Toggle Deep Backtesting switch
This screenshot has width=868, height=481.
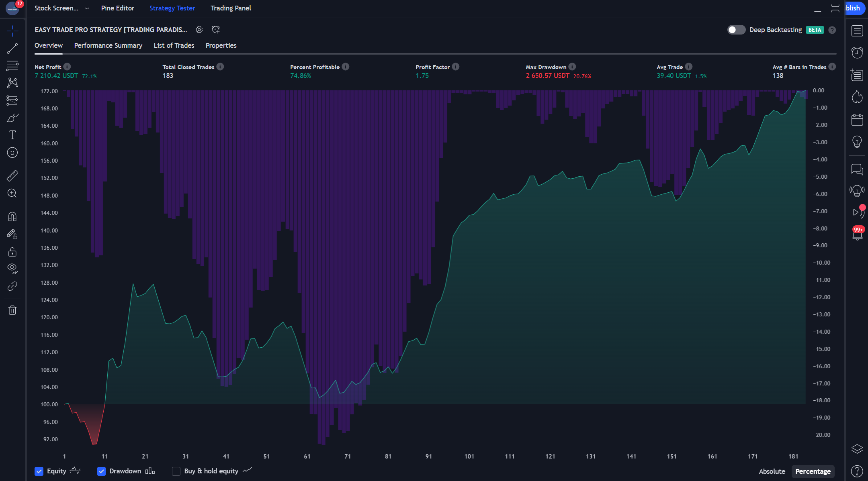point(736,30)
